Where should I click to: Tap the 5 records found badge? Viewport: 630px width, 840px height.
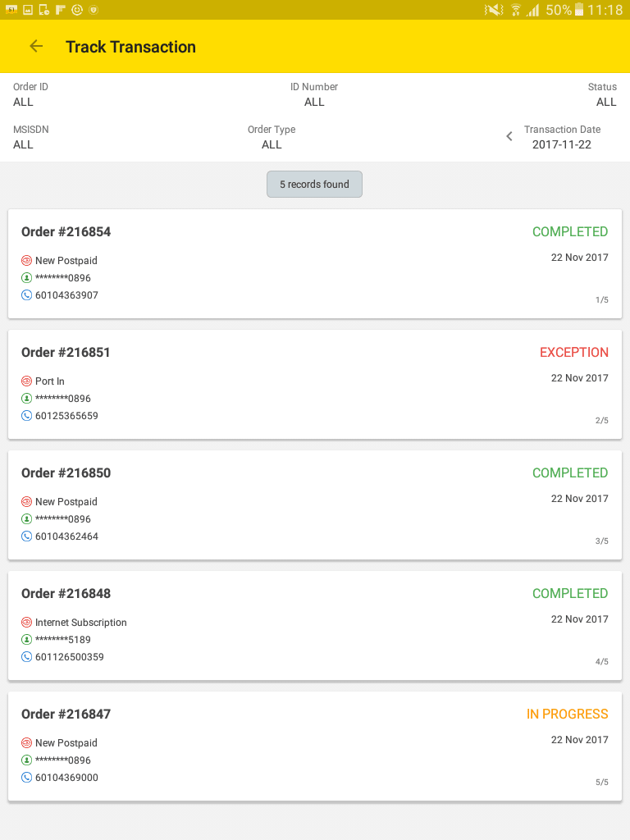pos(314,185)
